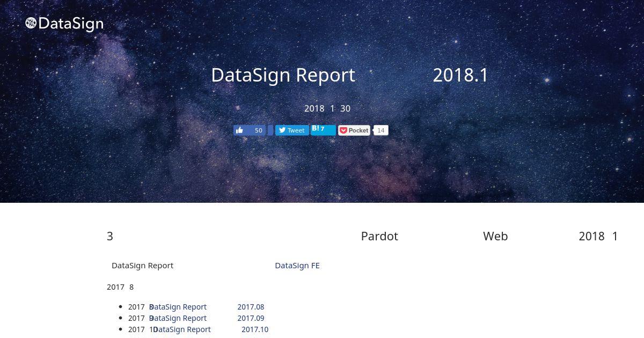Open the DataSign Report 2017.08 link

click(207, 307)
